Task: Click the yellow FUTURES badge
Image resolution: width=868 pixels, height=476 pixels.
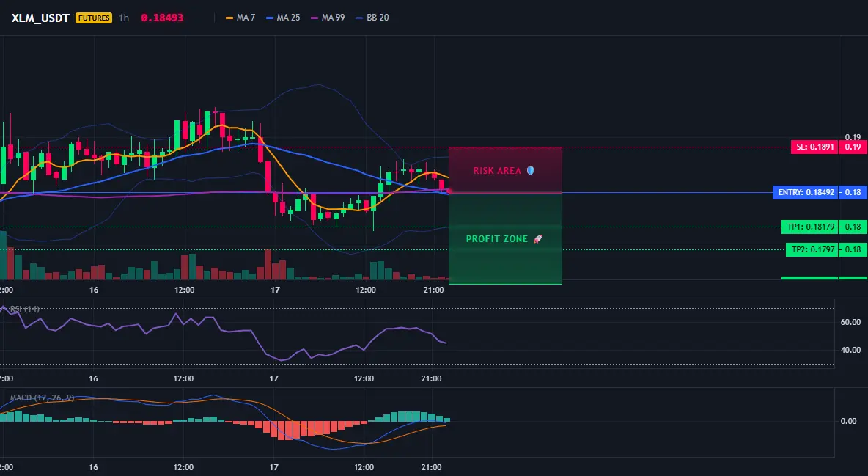Action: 94,18
